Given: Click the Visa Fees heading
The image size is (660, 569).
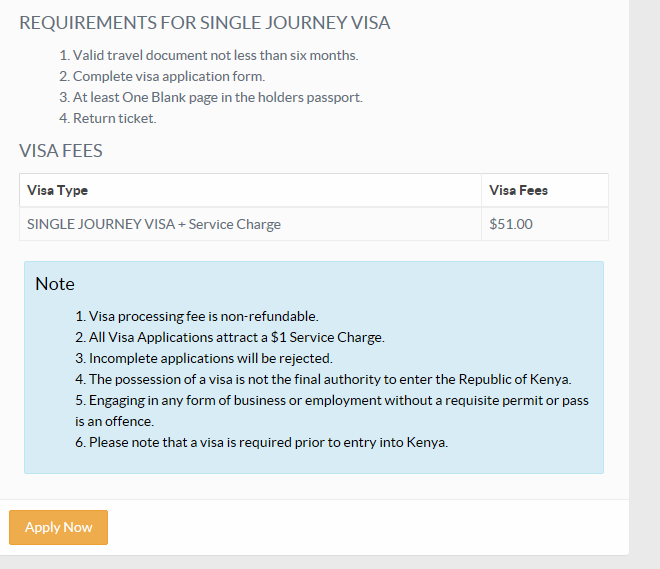Looking at the screenshot, I should (61, 151).
